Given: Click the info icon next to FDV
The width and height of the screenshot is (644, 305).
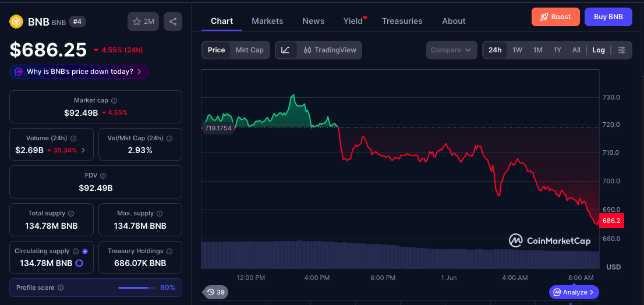Looking at the screenshot, I should 103,176.
